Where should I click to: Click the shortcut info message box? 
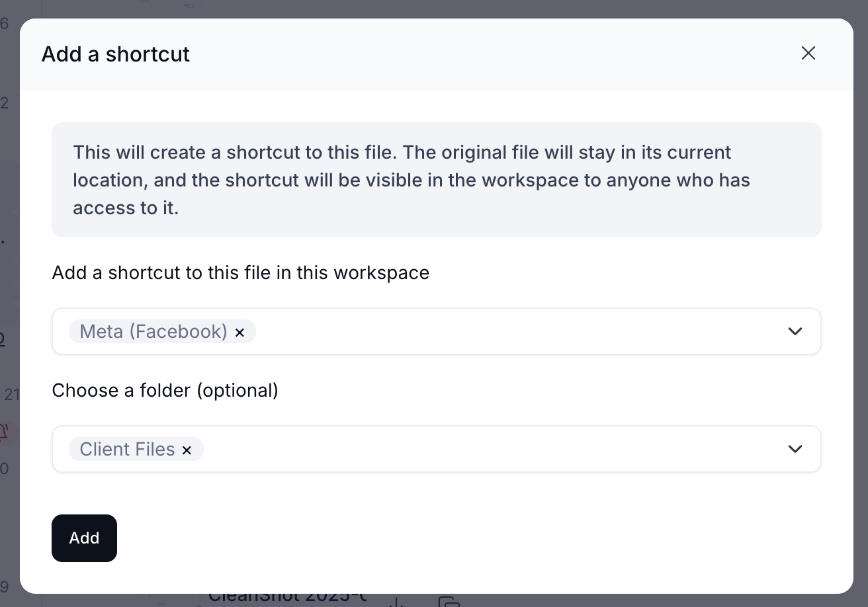tap(437, 180)
